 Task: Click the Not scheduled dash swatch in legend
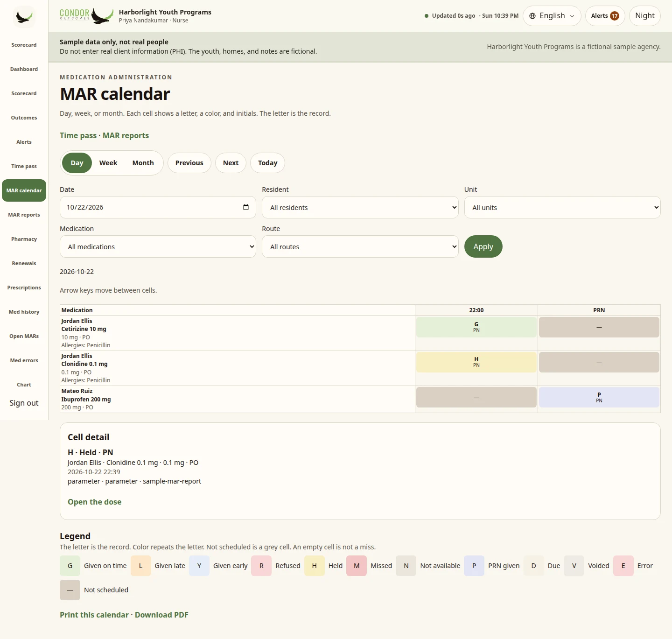coord(70,590)
